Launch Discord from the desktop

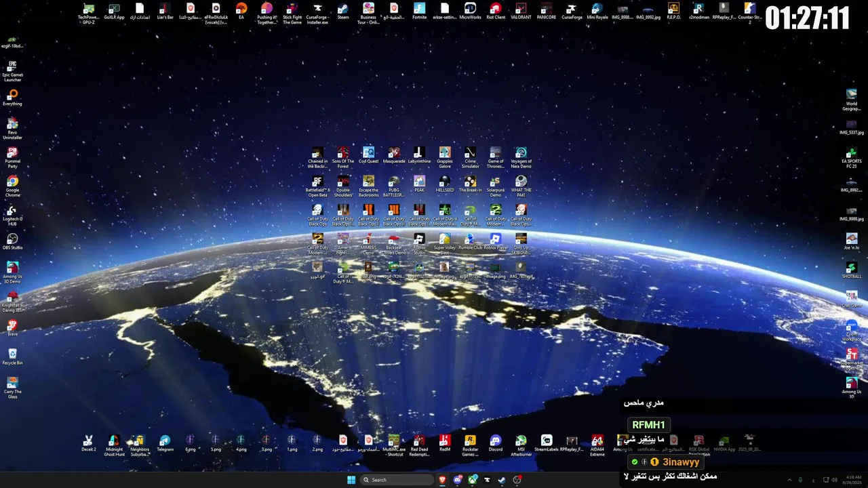pyautogui.click(x=496, y=443)
